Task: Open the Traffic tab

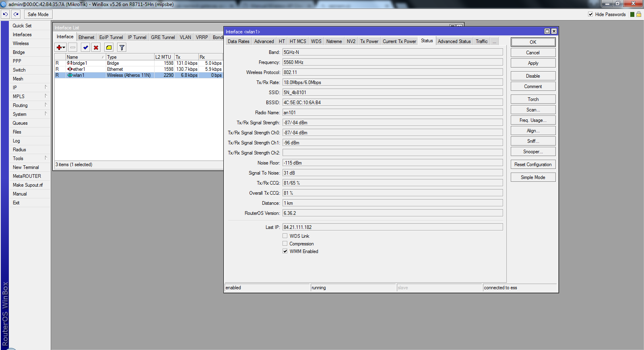Action: (x=482, y=41)
